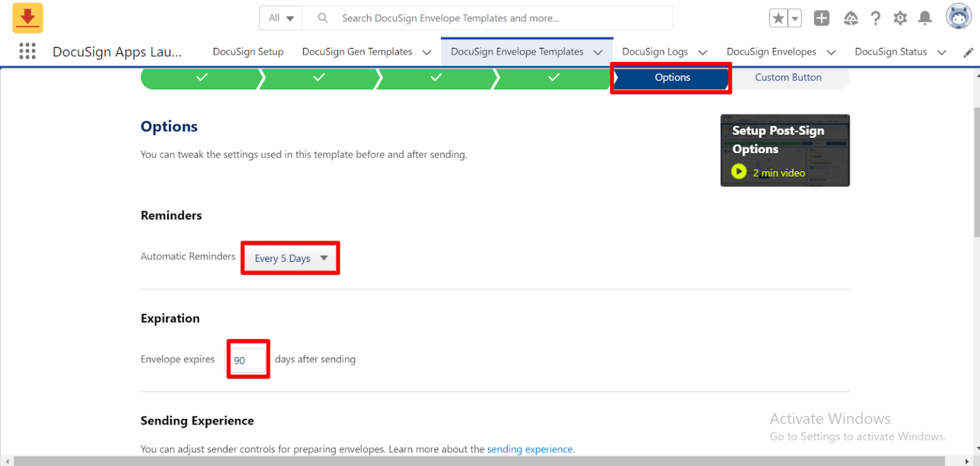Image resolution: width=980 pixels, height=466 pixels.
Task: Open the DocuSign Setup tab
Action: 248,52
